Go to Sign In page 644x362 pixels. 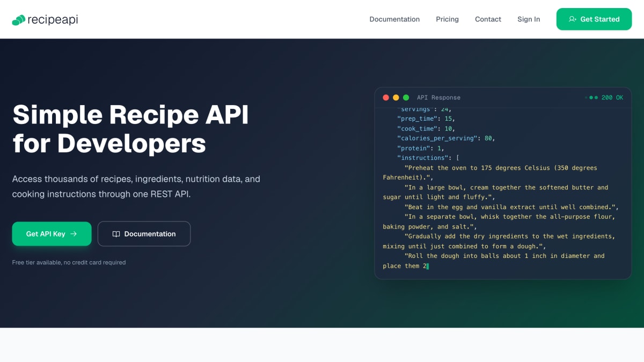click(x=529, y=19)
